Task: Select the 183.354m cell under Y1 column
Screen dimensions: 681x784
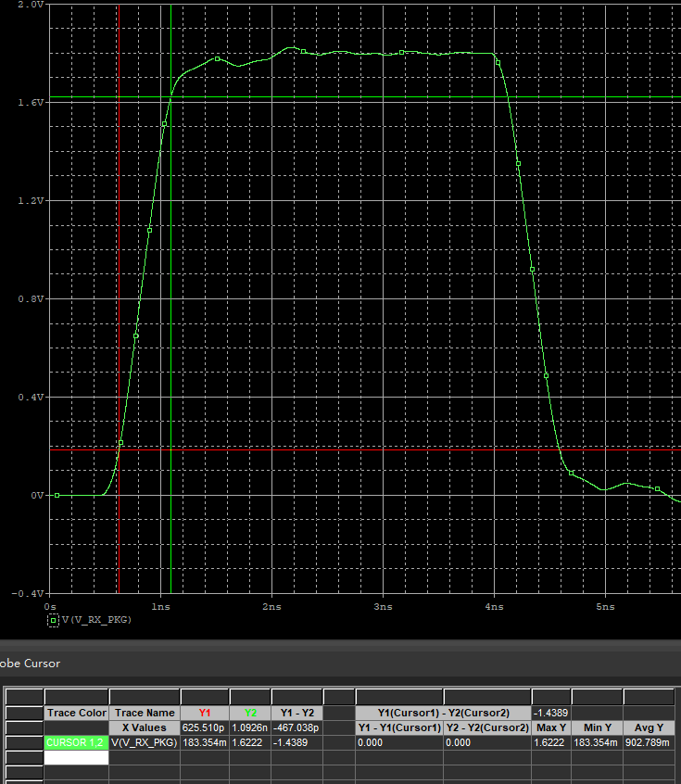Action: point(205,742)
